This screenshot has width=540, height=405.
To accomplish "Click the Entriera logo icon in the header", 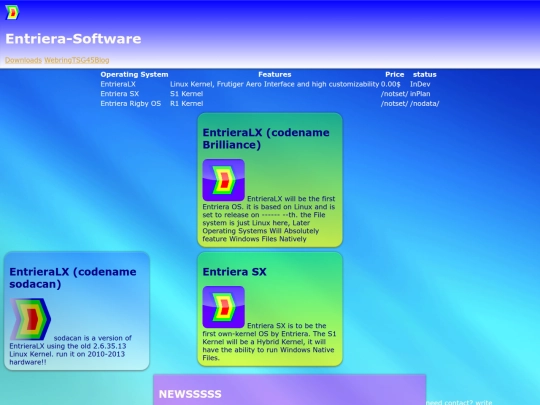I will pos(12,12).
